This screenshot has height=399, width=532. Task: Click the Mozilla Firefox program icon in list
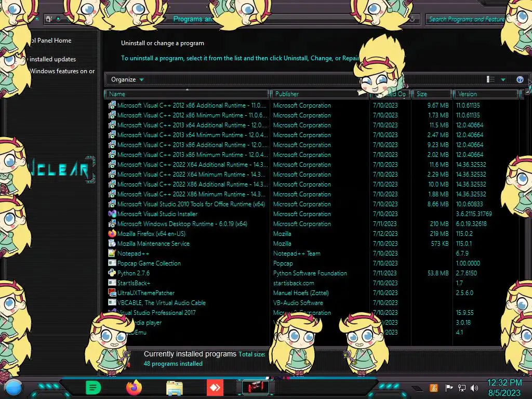click(112, 233)
